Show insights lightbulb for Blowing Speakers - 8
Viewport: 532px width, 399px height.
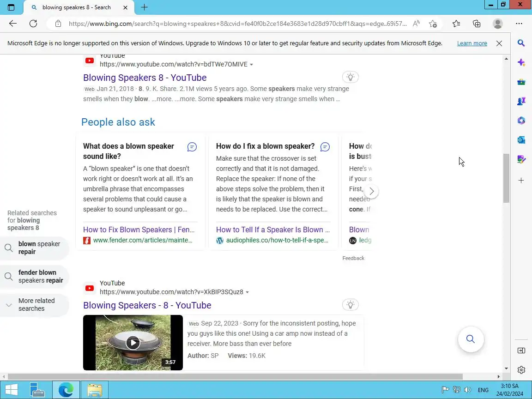click(351, 305)
